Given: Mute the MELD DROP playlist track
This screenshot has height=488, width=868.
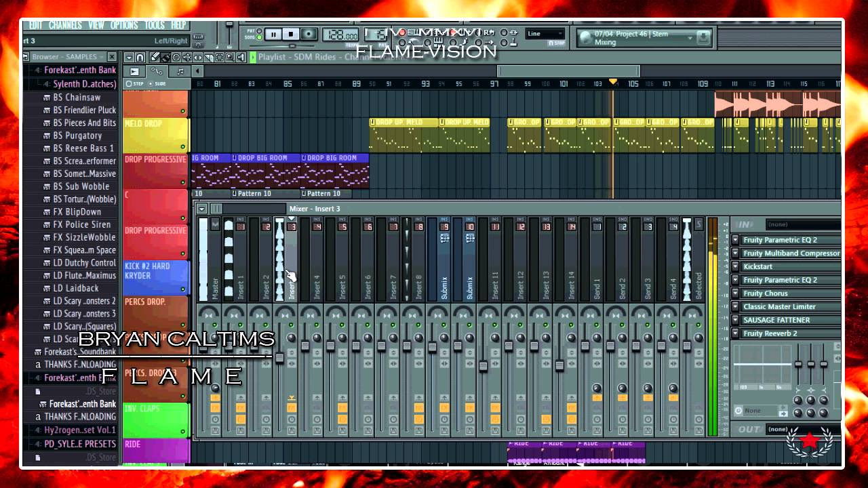Looking at the screenshot, I should pyautogui.click(x=182, y=146).
